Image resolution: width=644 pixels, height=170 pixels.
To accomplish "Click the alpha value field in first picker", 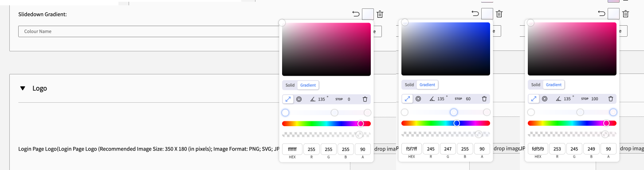I will pos(363,150).
